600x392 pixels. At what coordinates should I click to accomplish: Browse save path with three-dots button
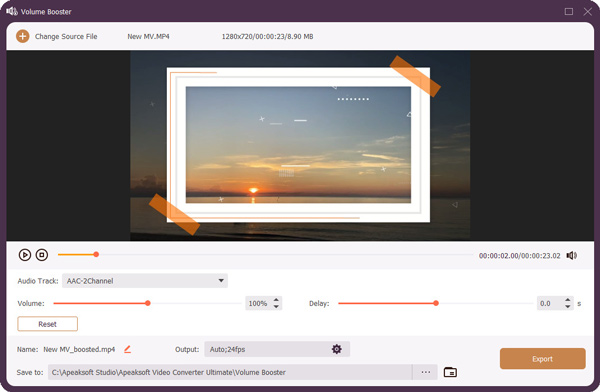(426, 372)
